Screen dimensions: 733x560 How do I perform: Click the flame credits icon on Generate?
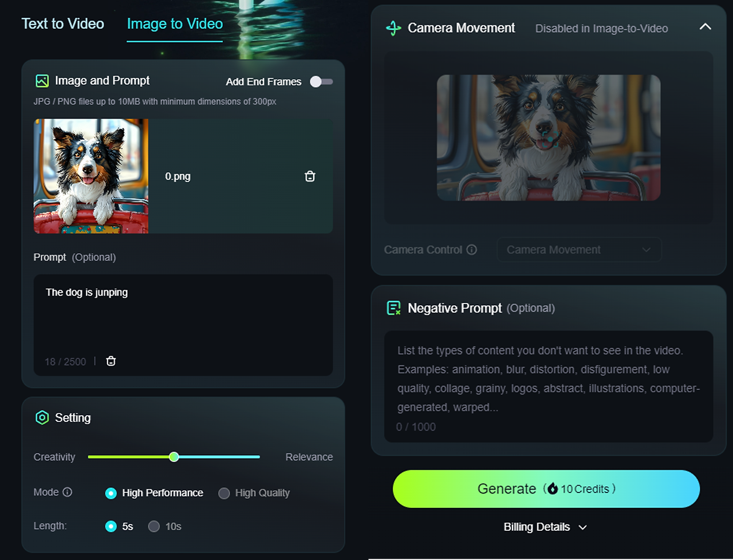click(552, 489)
